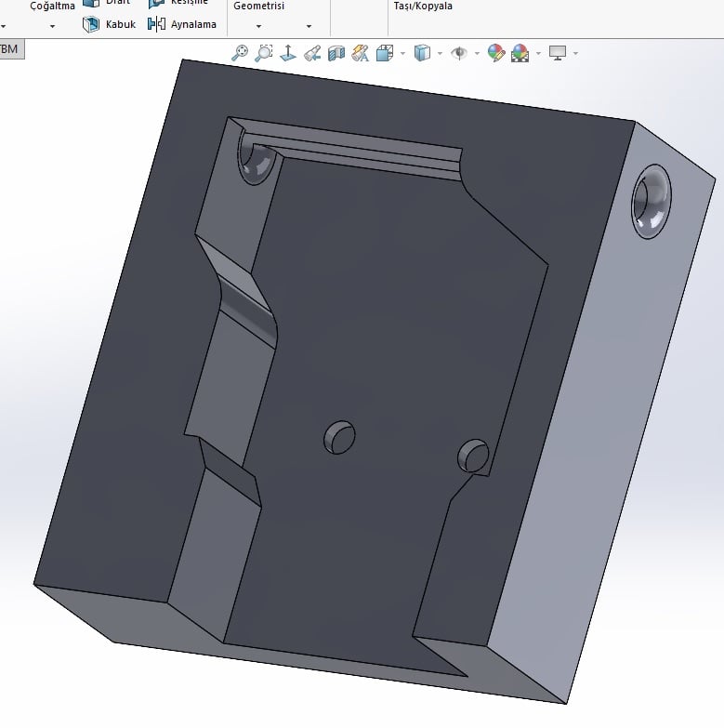Click the Çoğaltma pattern button text
Image resolution: width=724 pixels, height=728 pixels.
pos(52,6)
